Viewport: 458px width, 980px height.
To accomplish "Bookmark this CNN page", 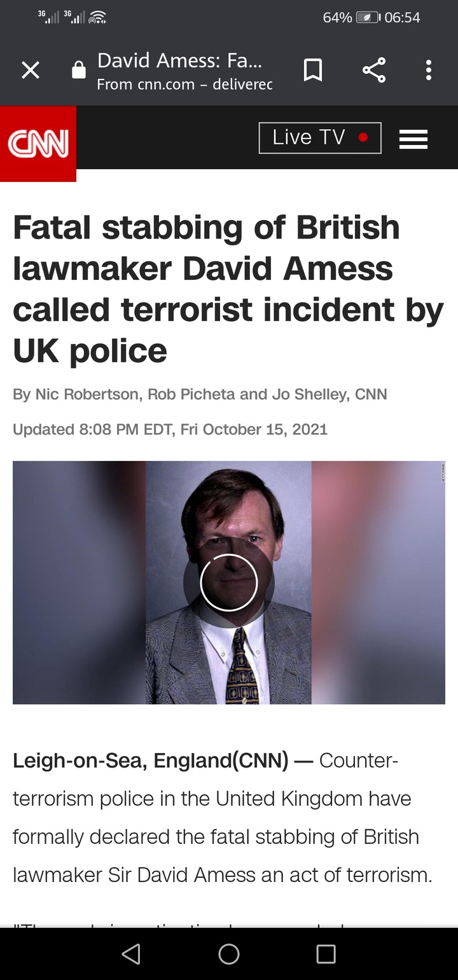I will coord(312,70).
